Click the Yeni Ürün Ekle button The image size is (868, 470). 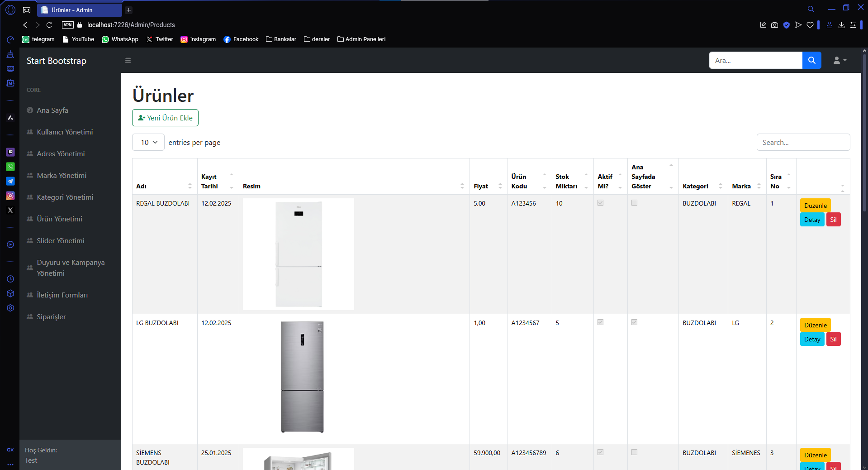(165, 118)
